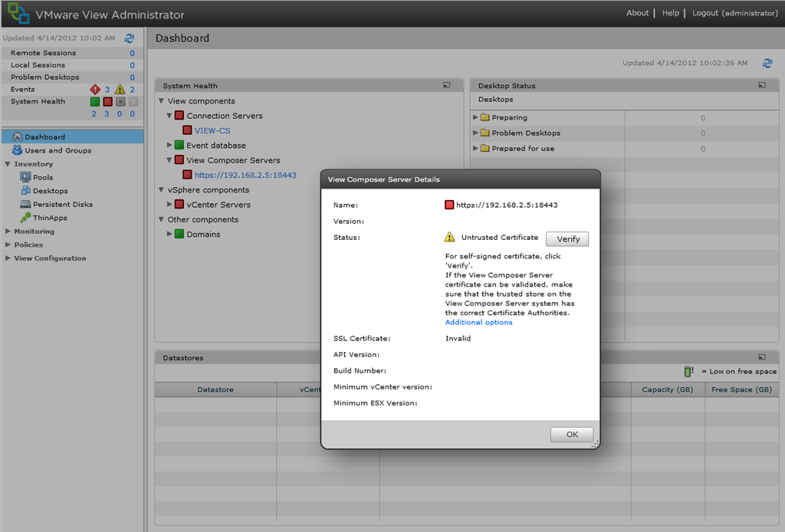Click the gray System Health status icon
785x532 pixels.
(x=120, y=102)
